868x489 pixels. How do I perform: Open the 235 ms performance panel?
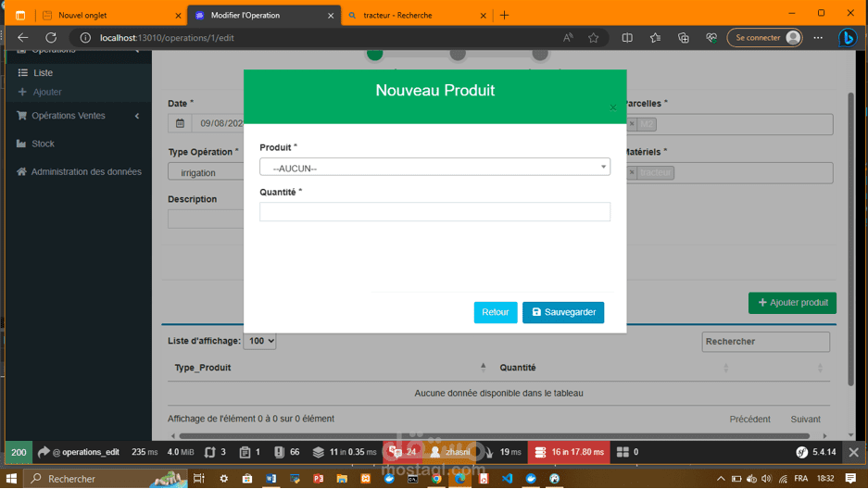click(x=145, y=452)
